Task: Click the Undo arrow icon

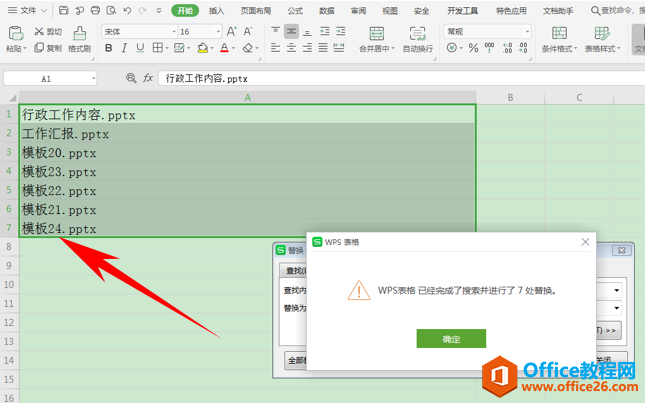Action: click(x=127, y=10)
